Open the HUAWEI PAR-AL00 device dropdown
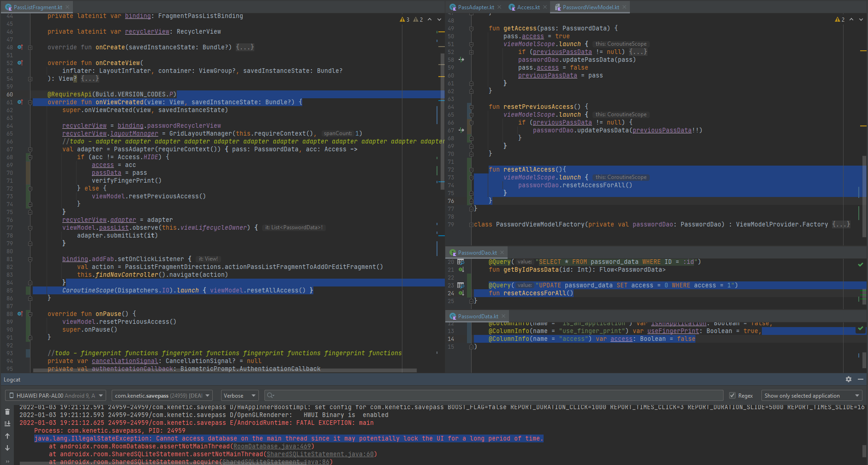The width and height of the screenshot is (868, 465). 56,395
